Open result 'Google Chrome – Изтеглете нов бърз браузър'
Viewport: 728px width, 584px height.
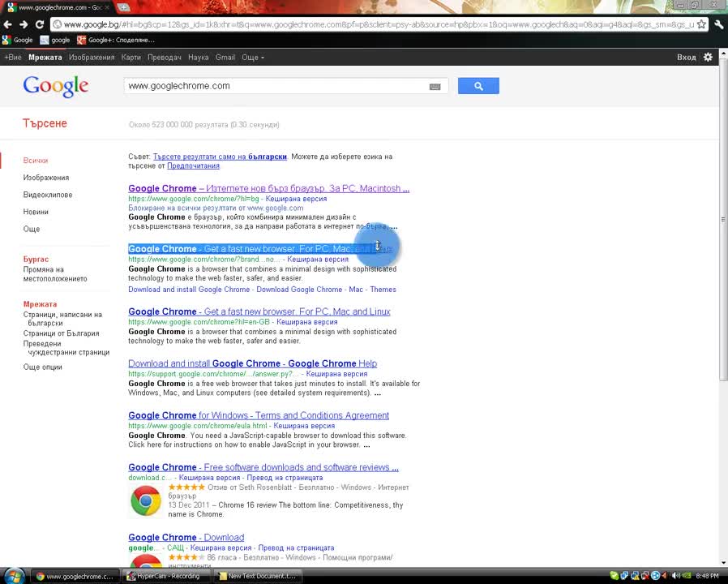coord(269,189)
